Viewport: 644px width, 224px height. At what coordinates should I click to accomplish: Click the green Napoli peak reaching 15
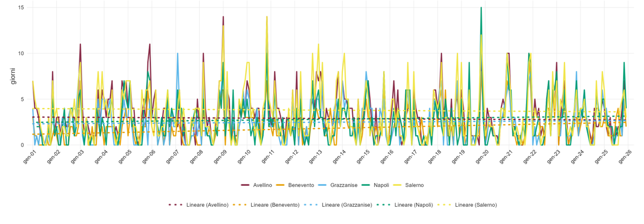pyautogui.click(x=481, y=8)
